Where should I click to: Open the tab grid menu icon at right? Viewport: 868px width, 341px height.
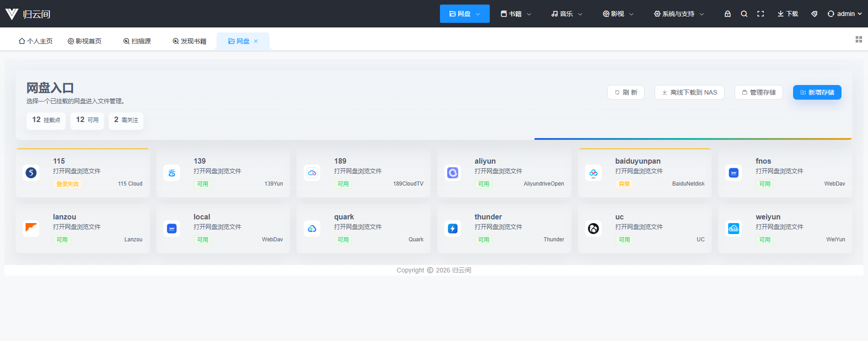click(x=859, y=40)
